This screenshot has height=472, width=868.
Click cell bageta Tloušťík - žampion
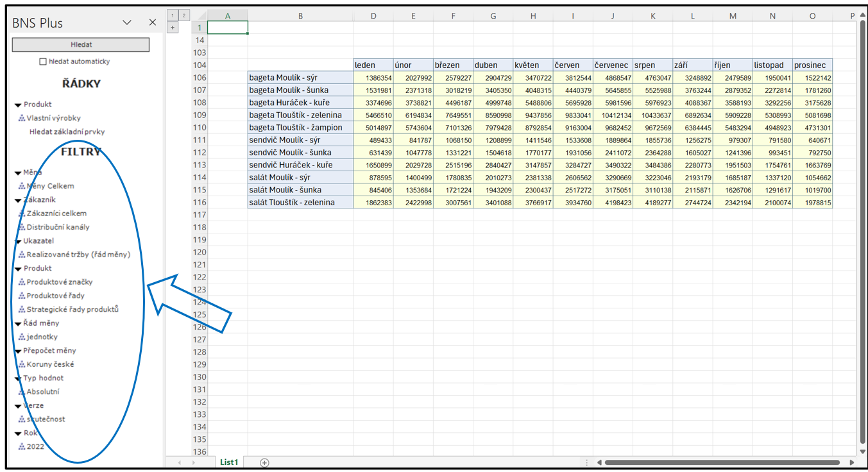point(300,128)
